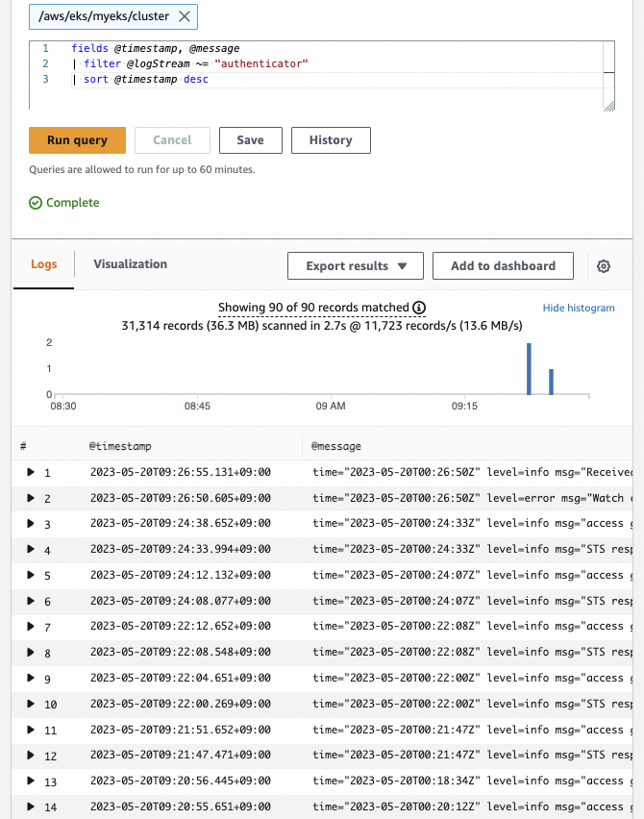Expand log row 1

[x=31, y=472]
